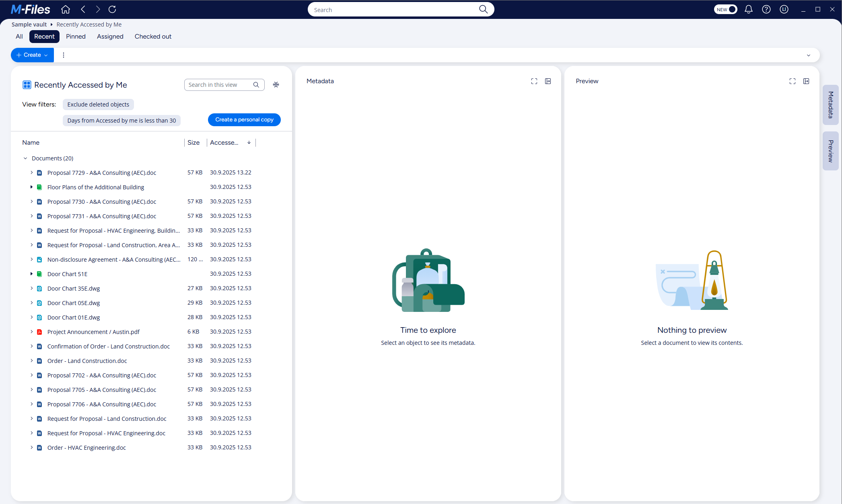Click the user account icon

[784, 9]
